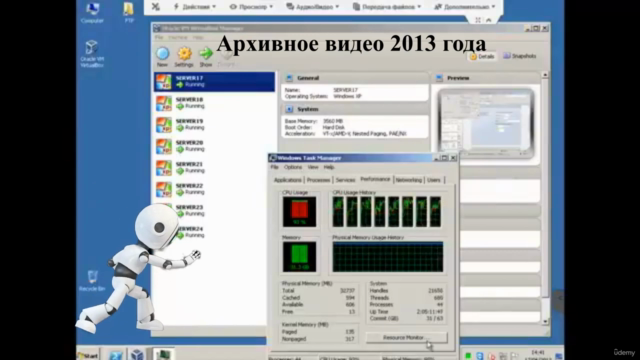
Task: Click the Physical Memory Usage History graph
Action: point(388,257)
